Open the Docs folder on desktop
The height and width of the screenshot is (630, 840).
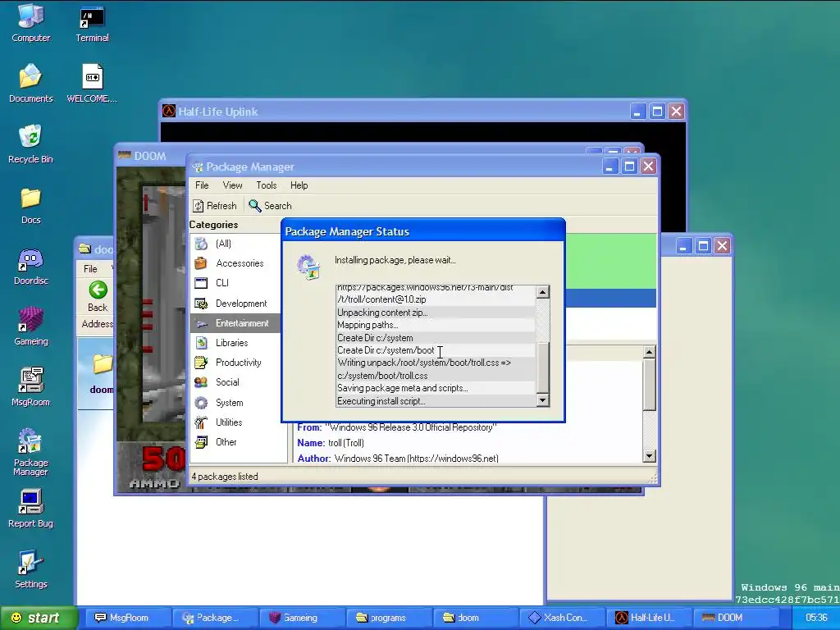coord(30,205)
